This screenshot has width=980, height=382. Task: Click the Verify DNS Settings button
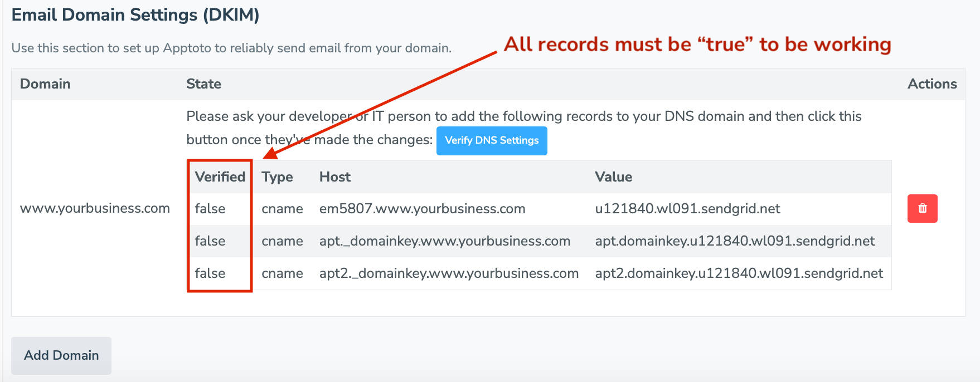tap(492, 140)
